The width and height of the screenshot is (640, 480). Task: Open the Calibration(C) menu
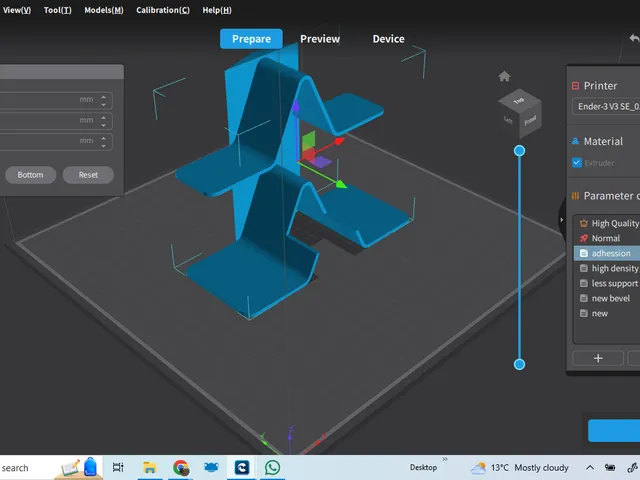click(163, 10)
